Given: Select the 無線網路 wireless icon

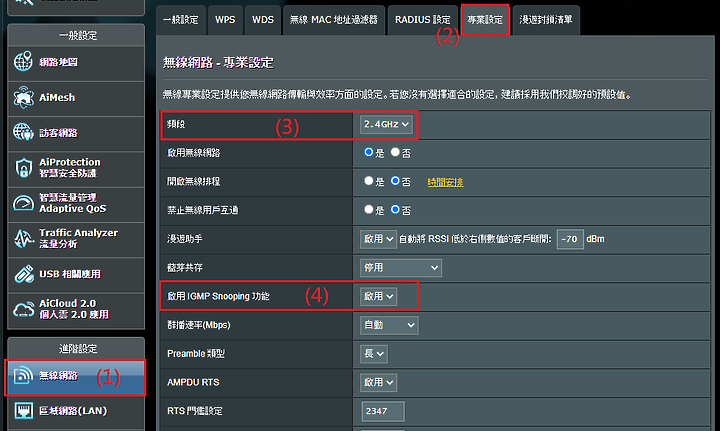Looking at the screenshot, I should tap(23, 375).
